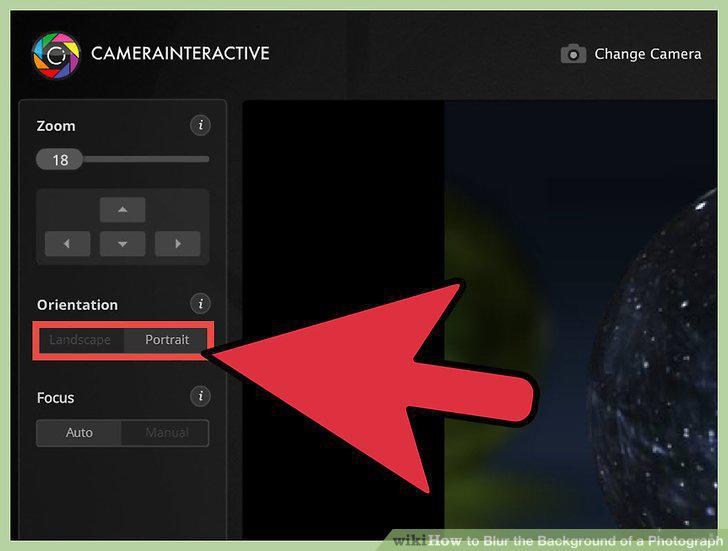The image size is (728, 551).
Task: Pan the view down with the down arrow
Action: [x=123, y=244]
